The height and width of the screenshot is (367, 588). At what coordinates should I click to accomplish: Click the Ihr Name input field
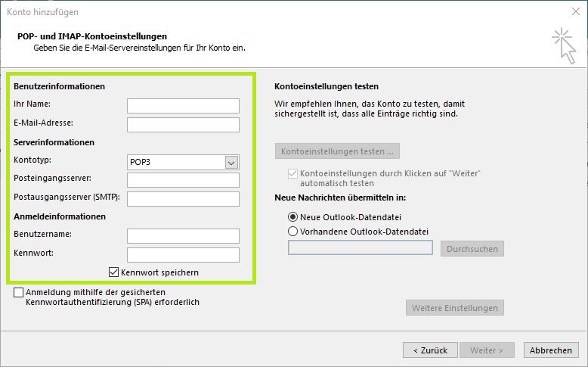pyautogui.click(x=183, y=106)
